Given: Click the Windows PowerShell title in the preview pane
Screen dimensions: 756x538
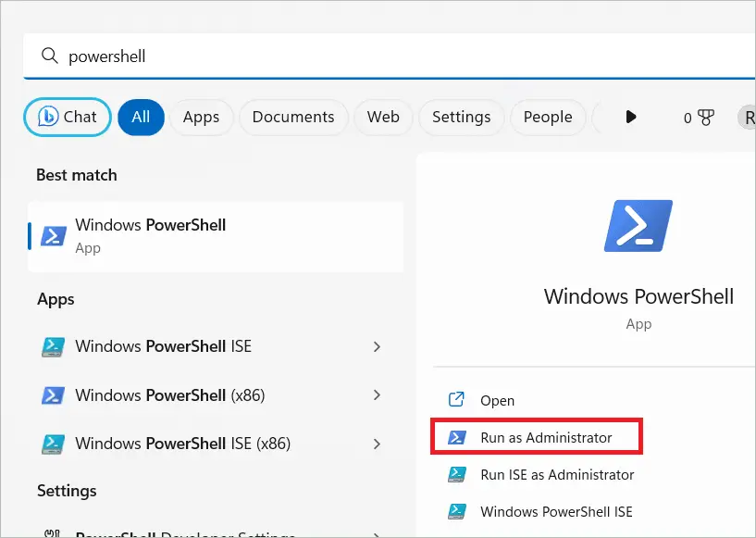Looking at the screenshot, I should pyautogui.click(x=638, y=296).
